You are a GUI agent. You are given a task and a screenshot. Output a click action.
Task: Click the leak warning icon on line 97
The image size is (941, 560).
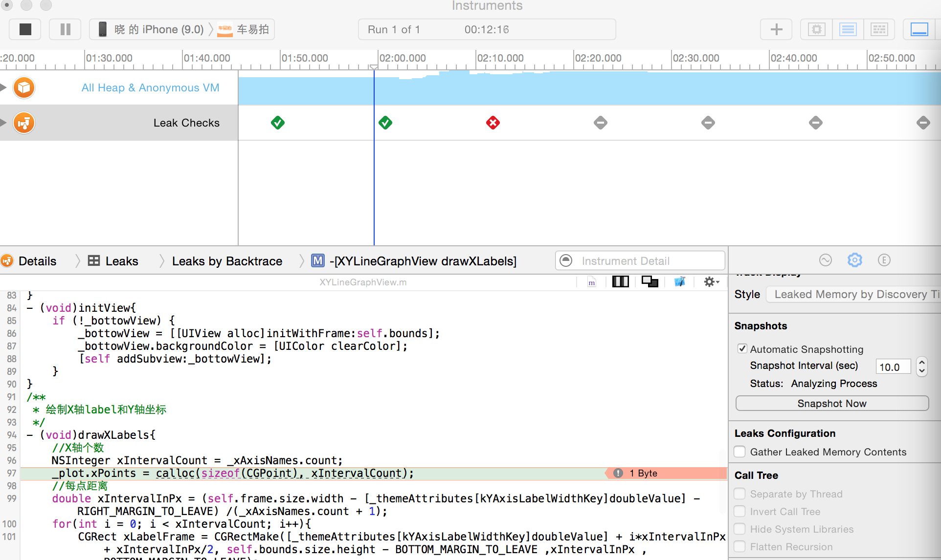(618, 473)
